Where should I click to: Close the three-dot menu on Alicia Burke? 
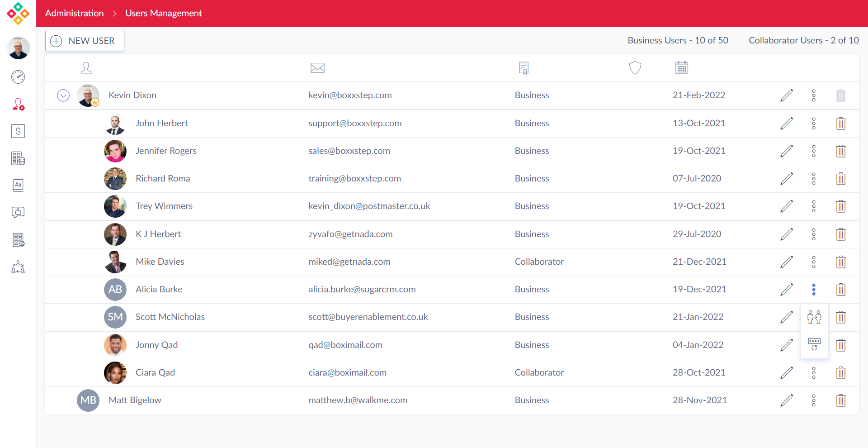[813, 290]
